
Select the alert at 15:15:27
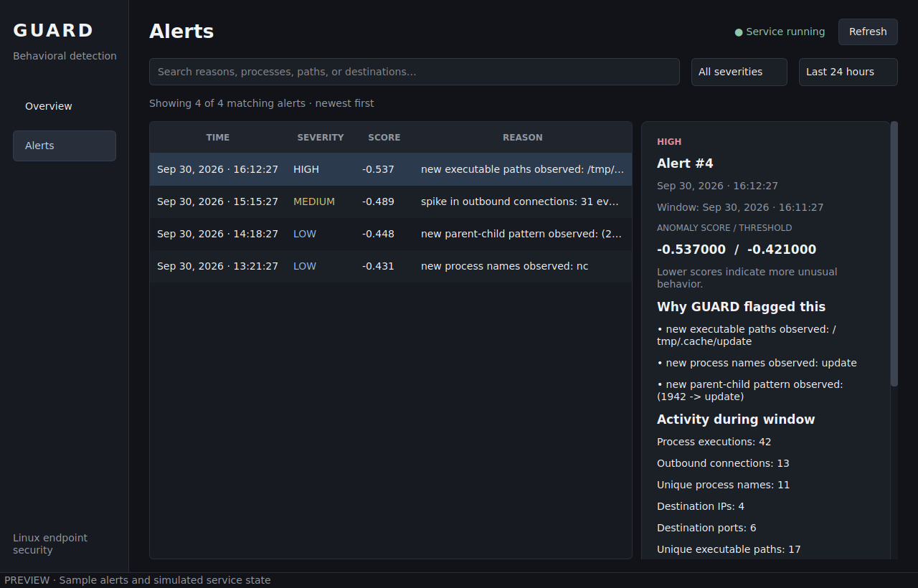(391, 201)
